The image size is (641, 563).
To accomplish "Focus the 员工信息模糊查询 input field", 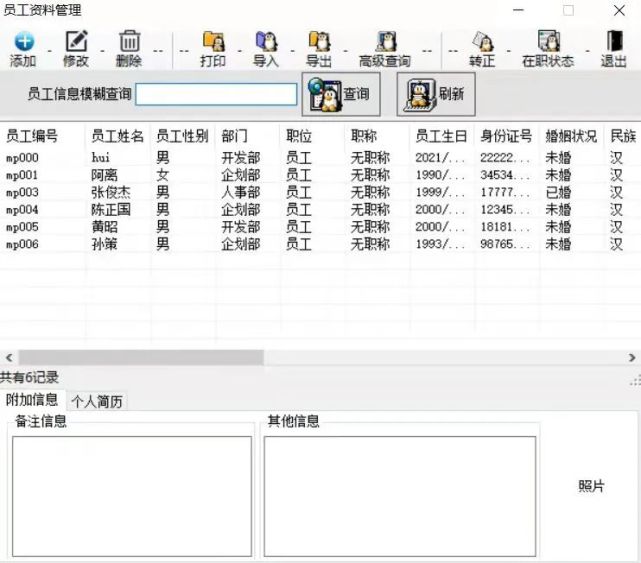I will 216,94.
